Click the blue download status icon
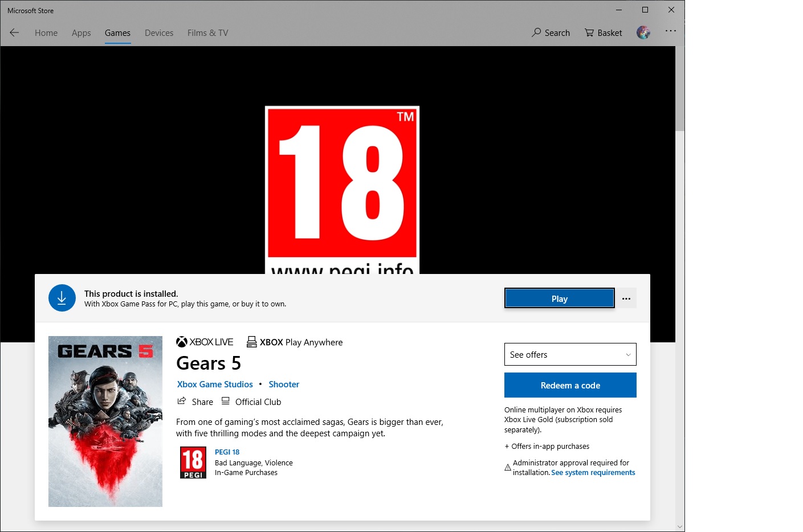This screenshot has width=803, height=532. (62, 298)
